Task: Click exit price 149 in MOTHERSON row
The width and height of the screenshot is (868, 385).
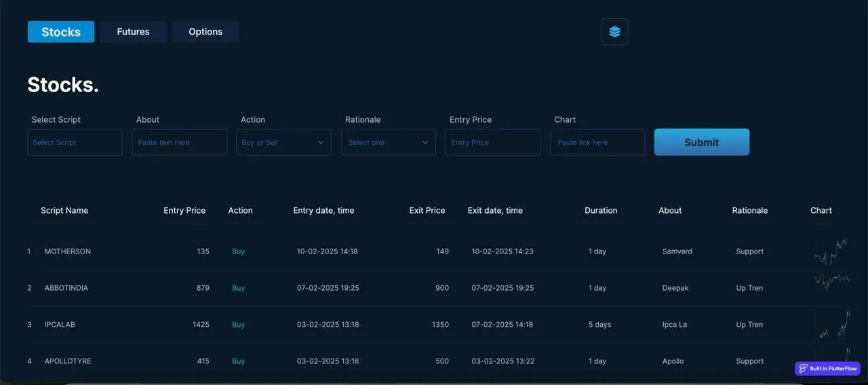Action: 443,251
